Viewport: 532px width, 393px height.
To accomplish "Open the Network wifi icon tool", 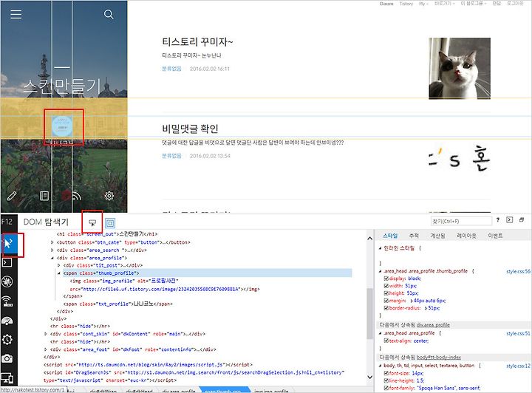I will pyautogui.click(x=7, y=301).
